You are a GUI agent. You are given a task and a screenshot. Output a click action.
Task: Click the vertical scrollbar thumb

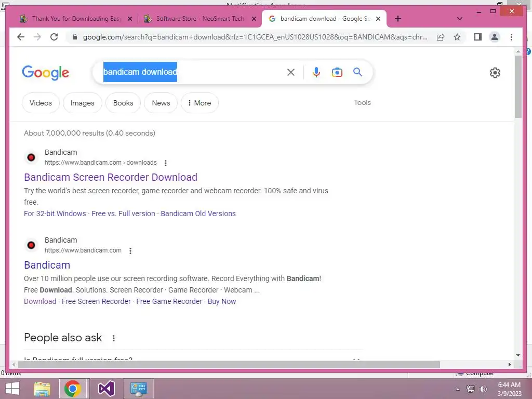(x=518, y=87)
